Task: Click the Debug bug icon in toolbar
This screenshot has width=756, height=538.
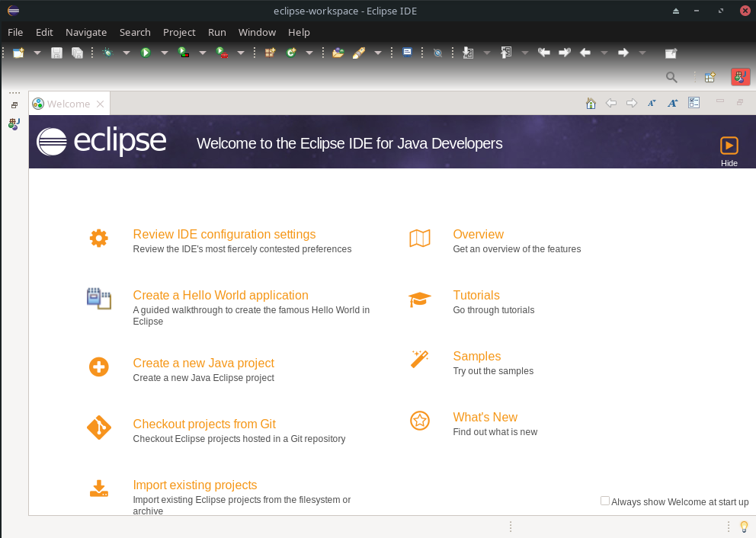Action: [x=107, y=53]
